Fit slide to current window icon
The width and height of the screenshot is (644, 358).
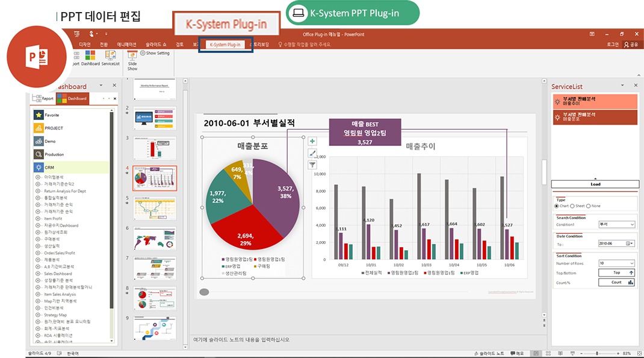pyautogui.click(x=639, y=353)
